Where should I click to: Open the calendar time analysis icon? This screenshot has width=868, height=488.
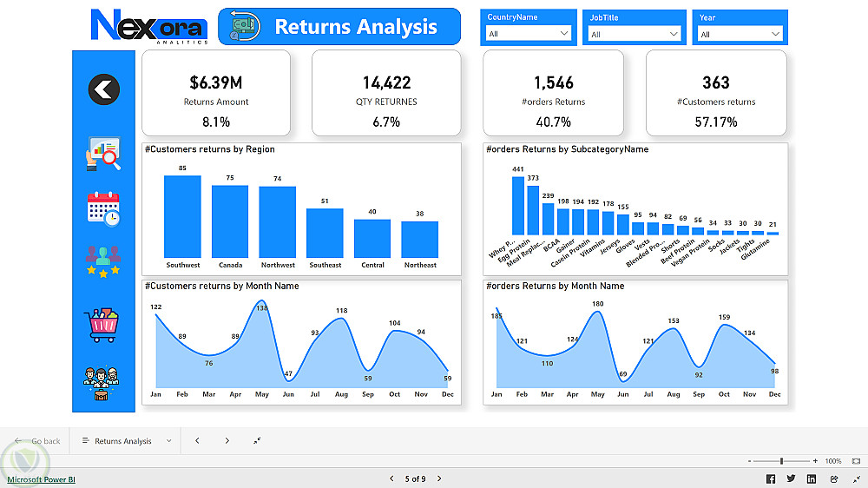tap(103, 208)
